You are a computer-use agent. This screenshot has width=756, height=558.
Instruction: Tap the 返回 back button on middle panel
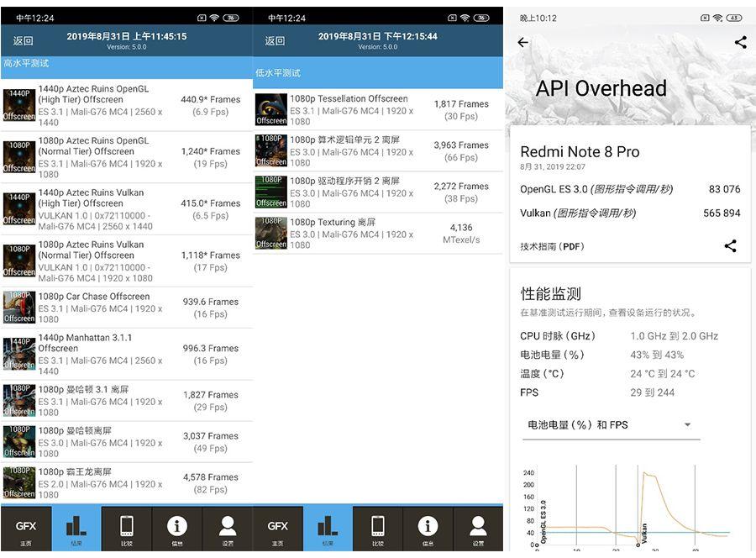click(x=275, y=40)
